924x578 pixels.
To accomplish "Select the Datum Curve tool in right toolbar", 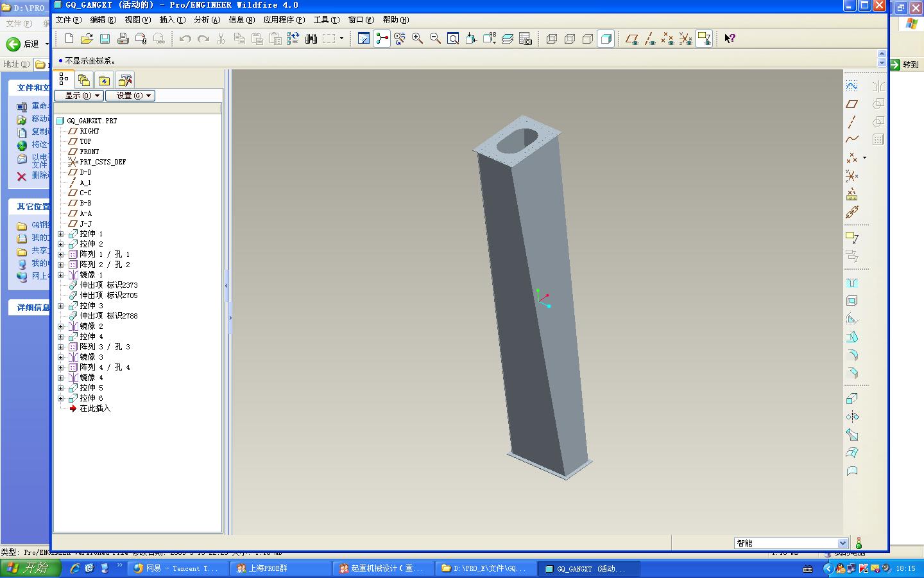I will click(x=852, y=139).
